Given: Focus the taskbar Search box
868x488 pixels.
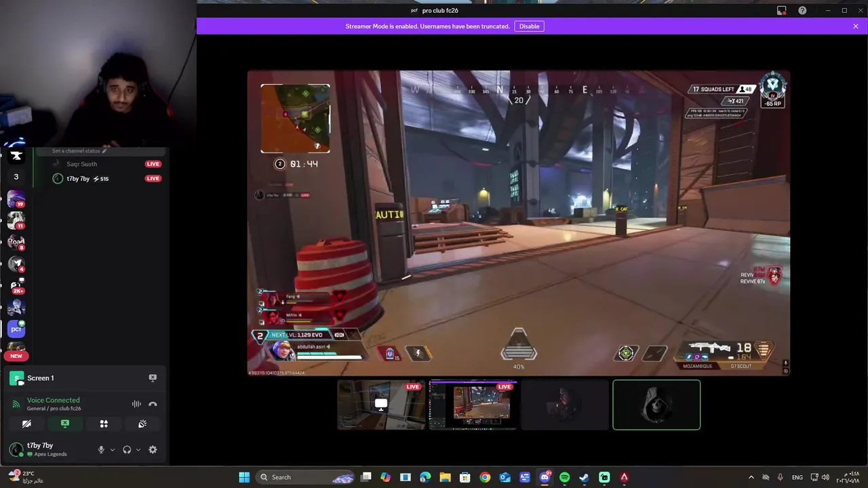Looking at the screenshot, I should [x=307, y=477].
